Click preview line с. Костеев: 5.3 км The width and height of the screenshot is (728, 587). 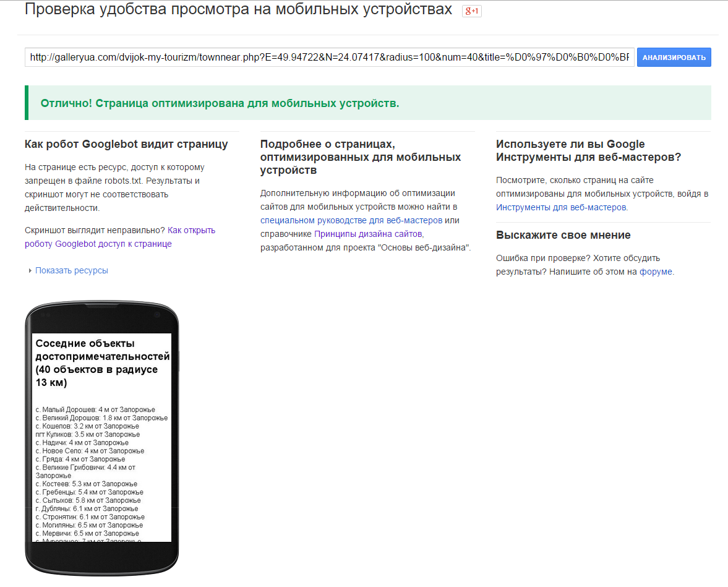coord(87,484)
